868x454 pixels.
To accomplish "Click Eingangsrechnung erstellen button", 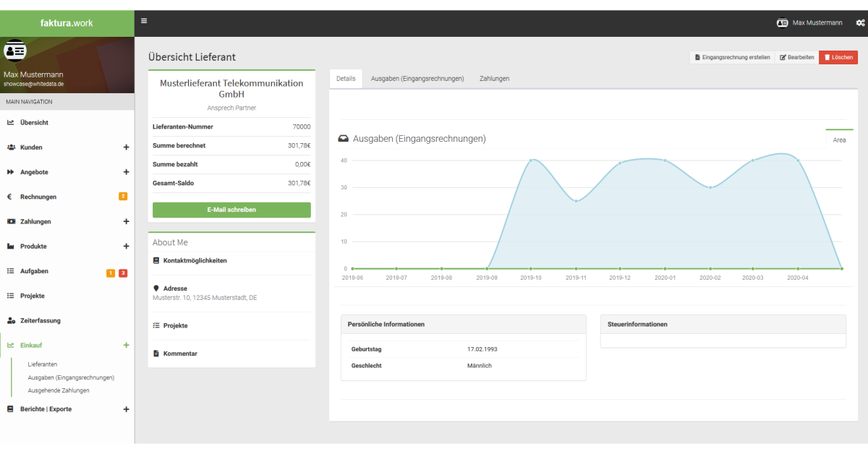I will point(731,57).
